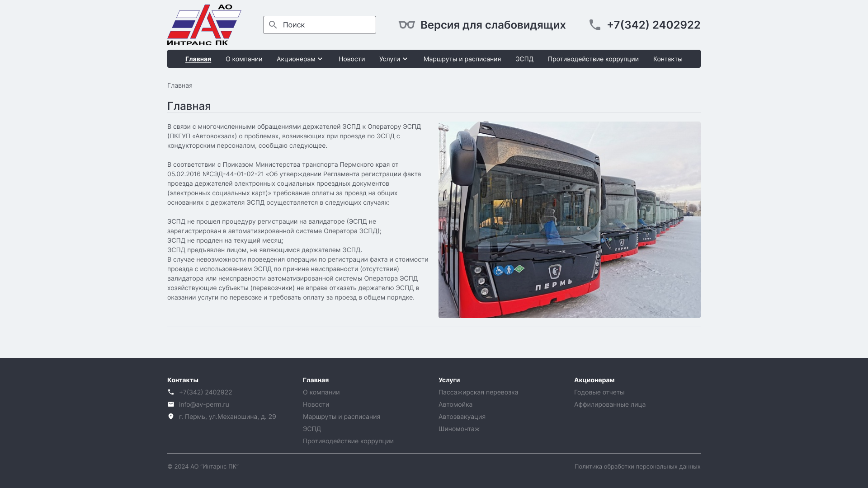
Task: Expand the Услуги dropdown chevron
Action: tap(405, 59)
